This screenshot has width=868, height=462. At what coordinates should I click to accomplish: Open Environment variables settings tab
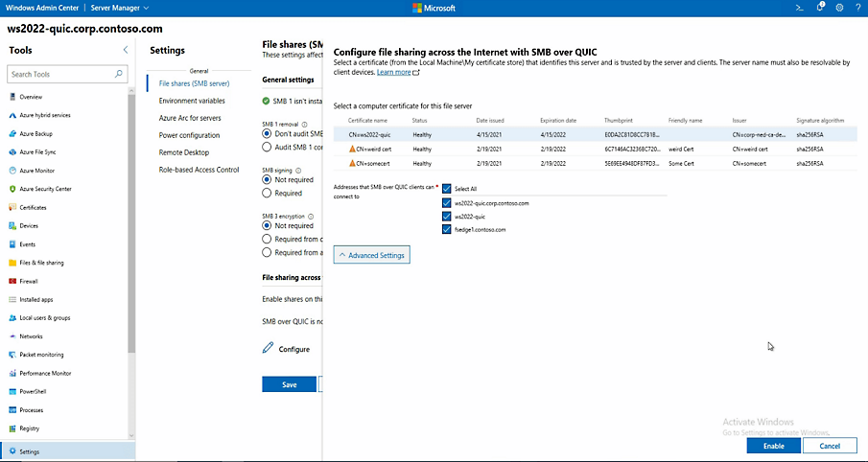click(192, 101)
